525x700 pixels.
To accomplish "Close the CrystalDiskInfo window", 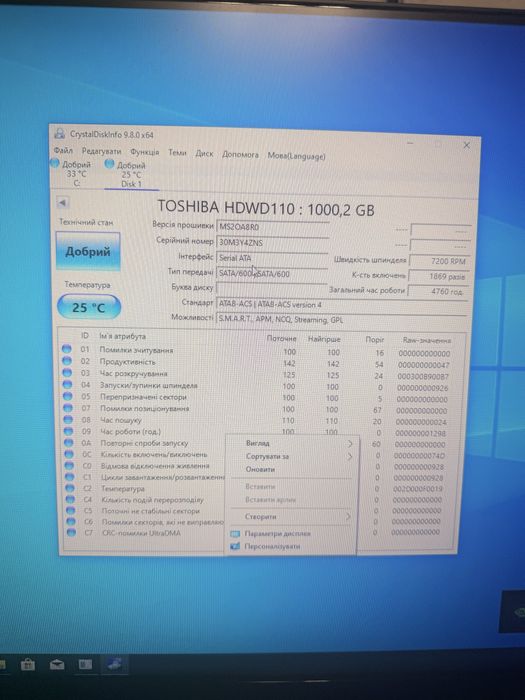I will click(x=467, y=145).
